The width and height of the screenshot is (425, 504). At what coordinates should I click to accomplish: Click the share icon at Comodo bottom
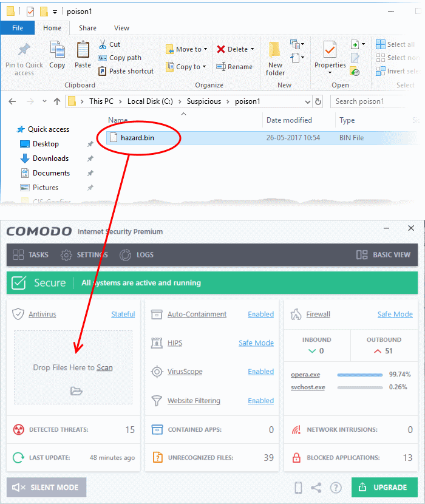(316, 488)
